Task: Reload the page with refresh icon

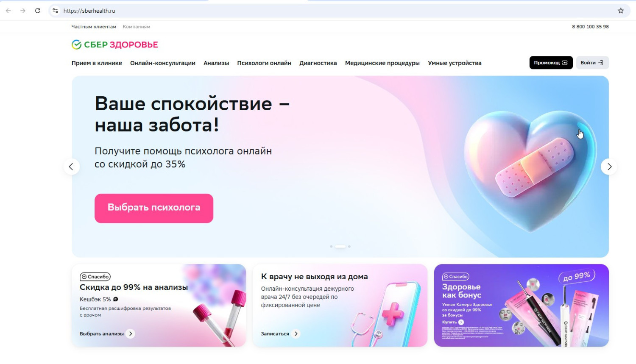Action: [38, 11]
